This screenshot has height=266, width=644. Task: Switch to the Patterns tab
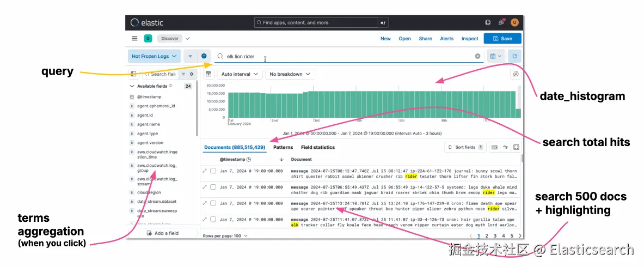pyautogui.click(x=284, y=147)
